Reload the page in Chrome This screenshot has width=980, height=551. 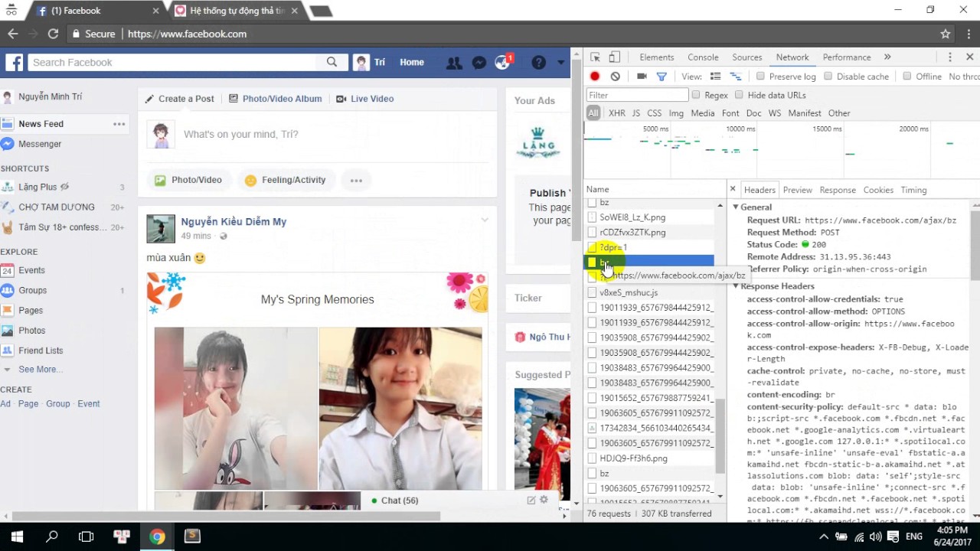53,34
